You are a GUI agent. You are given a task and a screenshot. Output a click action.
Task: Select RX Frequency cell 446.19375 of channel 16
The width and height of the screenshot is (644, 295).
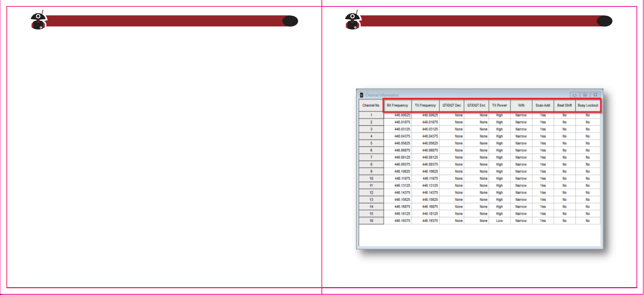click(398, 221)
